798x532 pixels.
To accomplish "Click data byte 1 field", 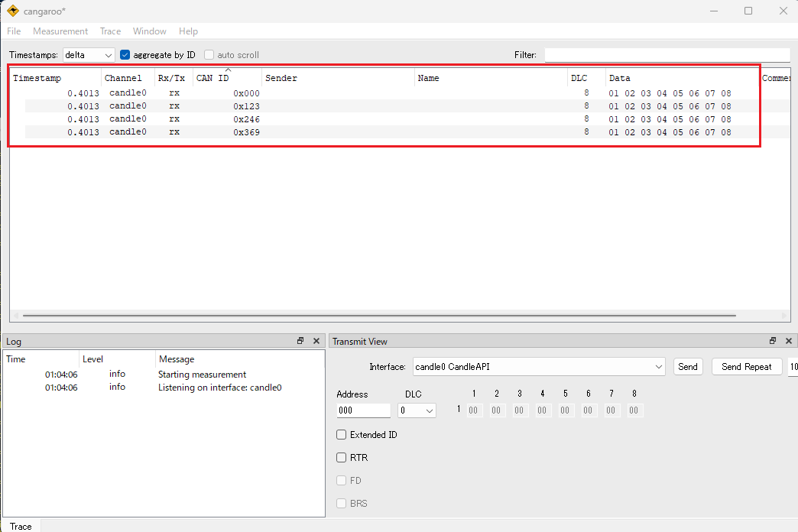I will pos(475,410).
